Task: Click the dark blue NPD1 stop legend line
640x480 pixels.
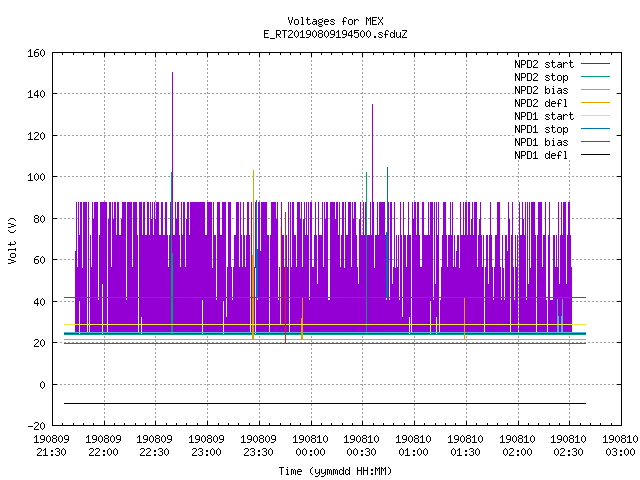Action: tap(596, 129)
